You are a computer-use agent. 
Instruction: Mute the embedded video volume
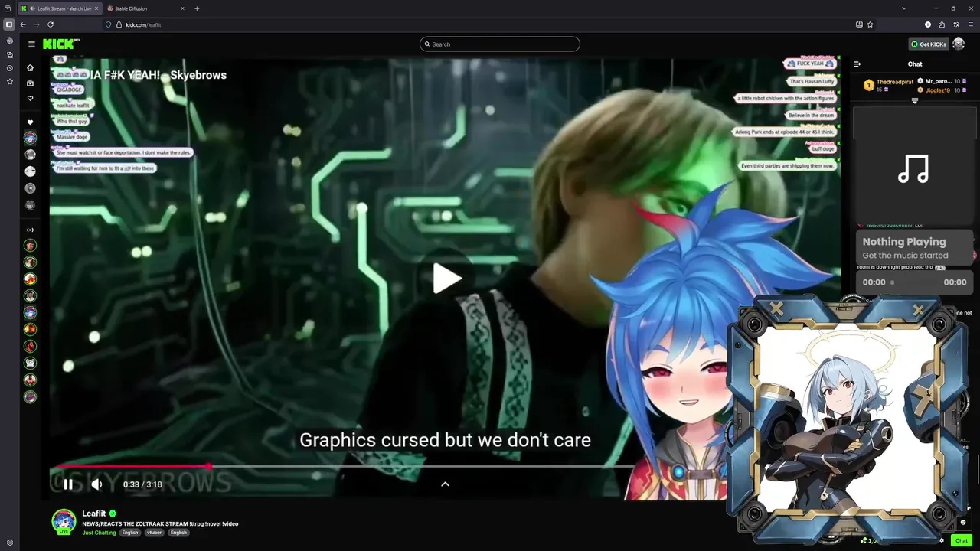coord(96,484)
